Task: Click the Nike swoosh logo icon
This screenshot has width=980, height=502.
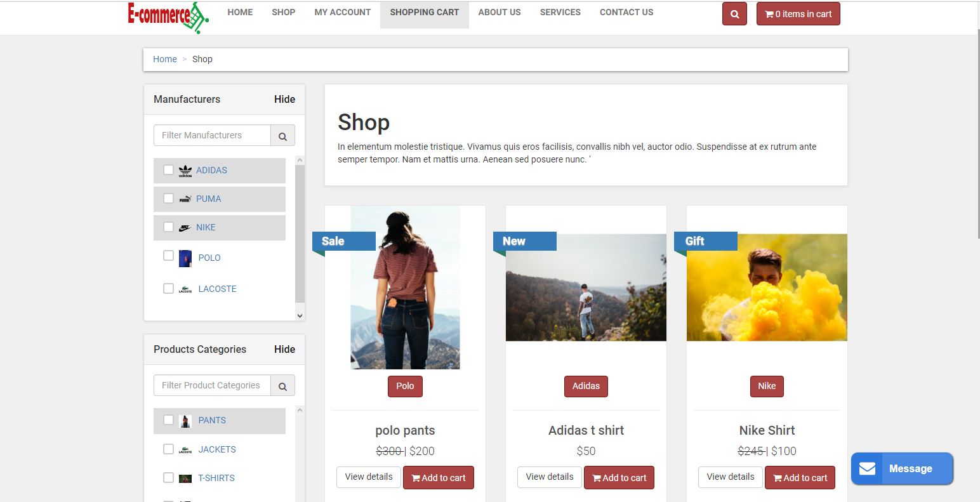Action: 185,228
